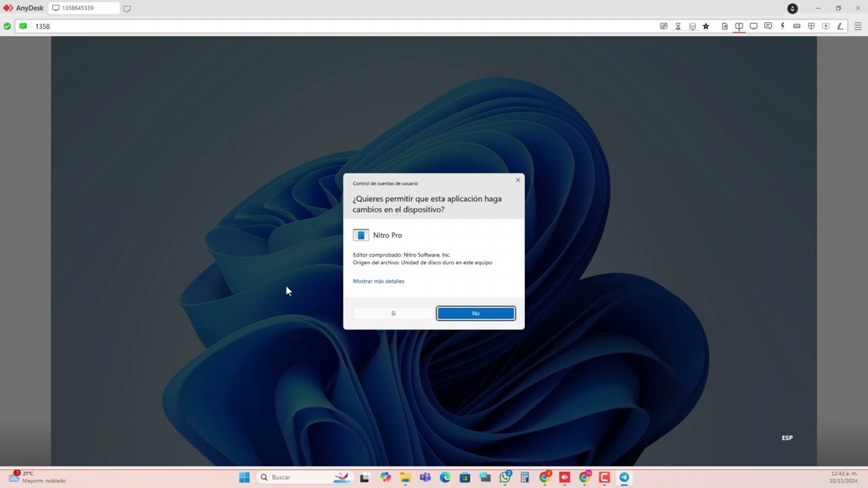This screenshot has height=488, width=868.
Task: Open the Mostrar más detalles link
Action: (378, 281)
